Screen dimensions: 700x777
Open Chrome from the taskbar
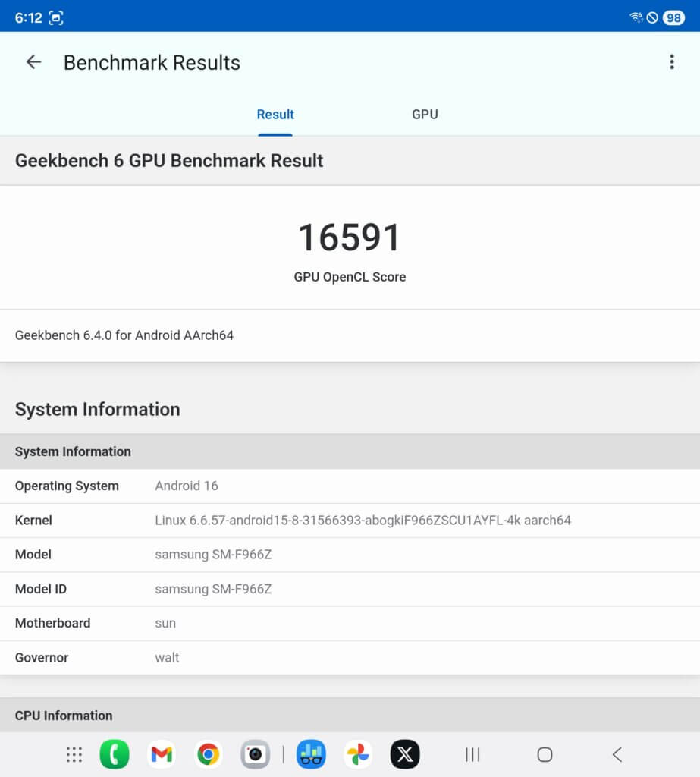pos(209,754)
